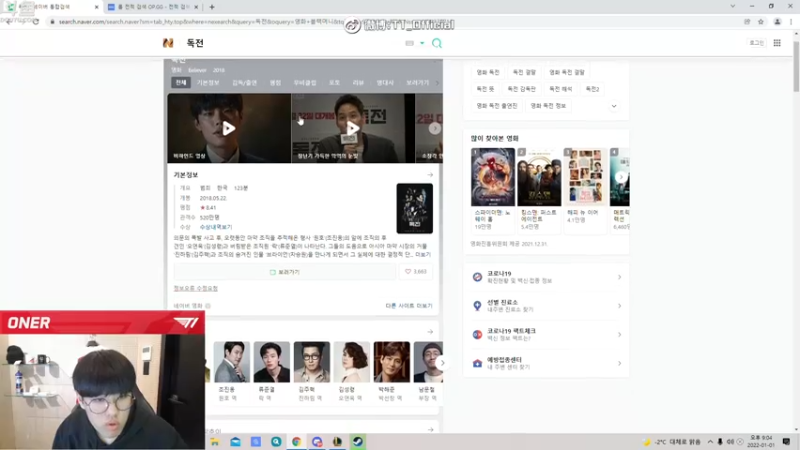
Task: Open 코로나19 info row
Action: click(x=546, y=277)
